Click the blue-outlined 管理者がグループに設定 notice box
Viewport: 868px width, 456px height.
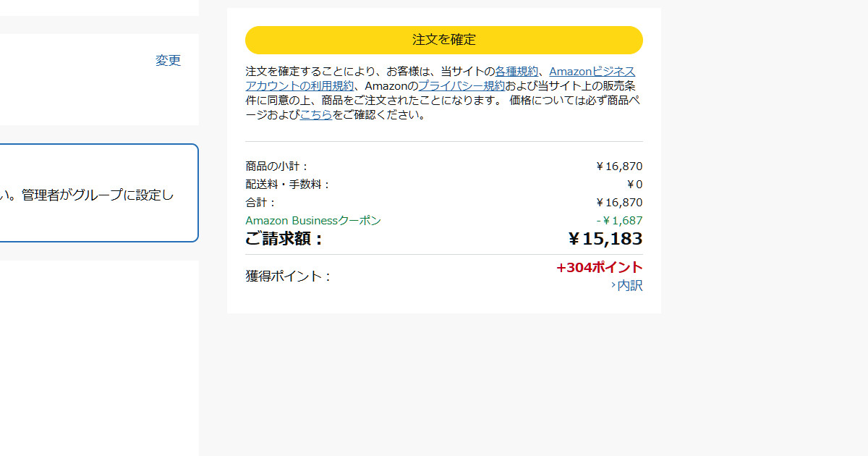click(98, 193)
